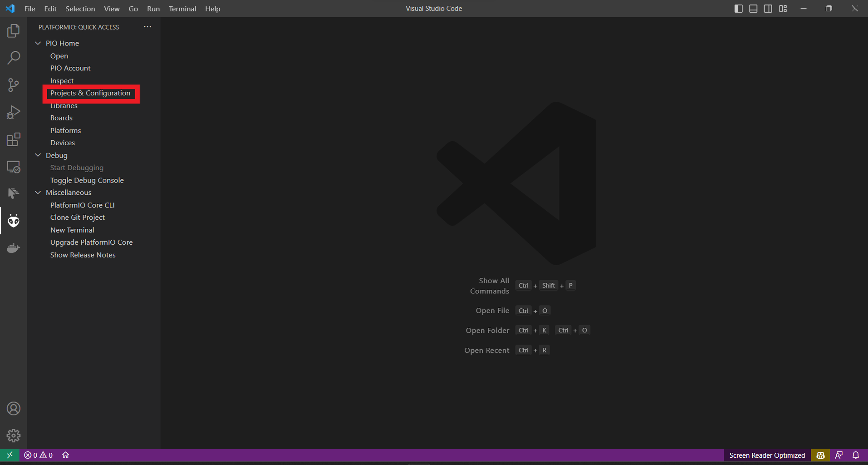Open the Accounts icon in activity bar
The width and height of the screenshot is (868, 465).
[13, 408]
